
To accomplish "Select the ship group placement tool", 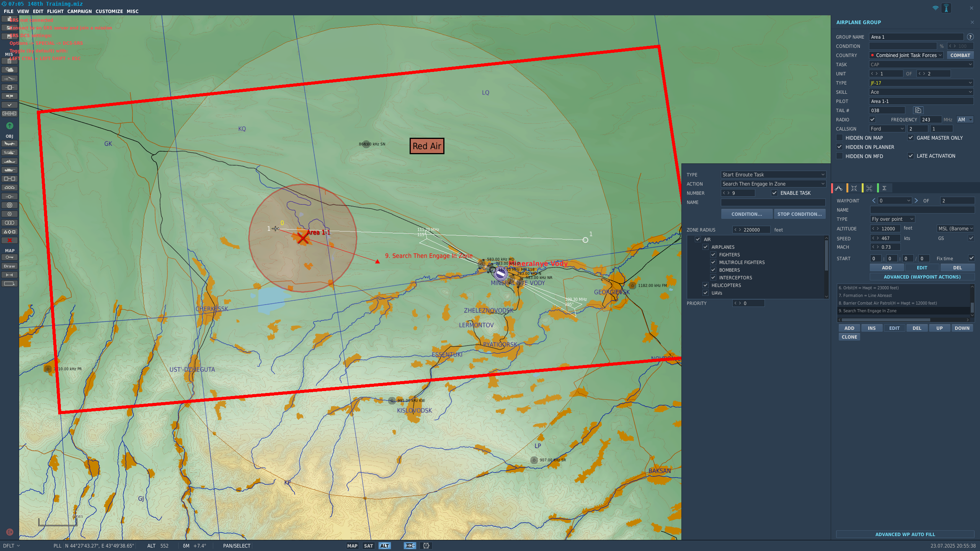I will 10,161.
